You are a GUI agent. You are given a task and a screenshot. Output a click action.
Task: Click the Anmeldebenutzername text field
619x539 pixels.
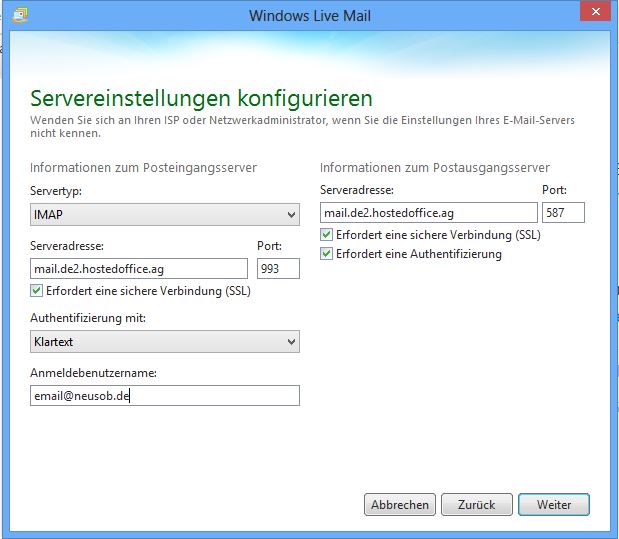pyautogui.click(x=165, y=396)
